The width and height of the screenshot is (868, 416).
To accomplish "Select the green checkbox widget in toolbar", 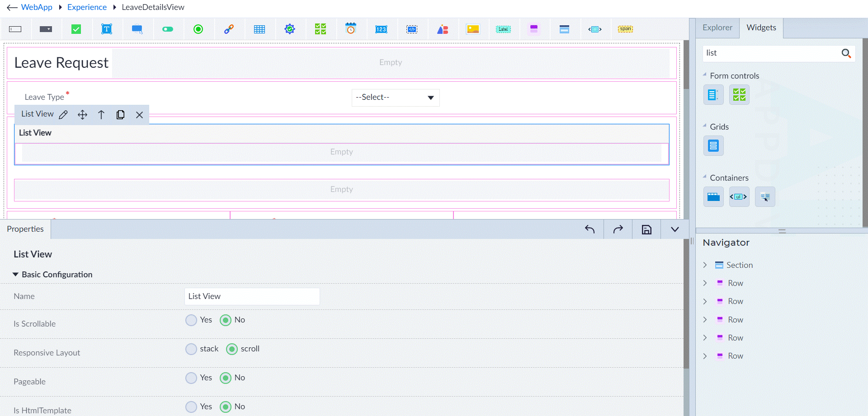I will pos(76,29).
